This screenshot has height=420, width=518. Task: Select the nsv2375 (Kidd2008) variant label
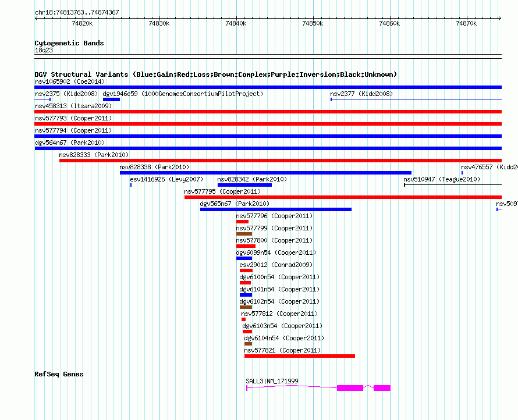(66, 94)
